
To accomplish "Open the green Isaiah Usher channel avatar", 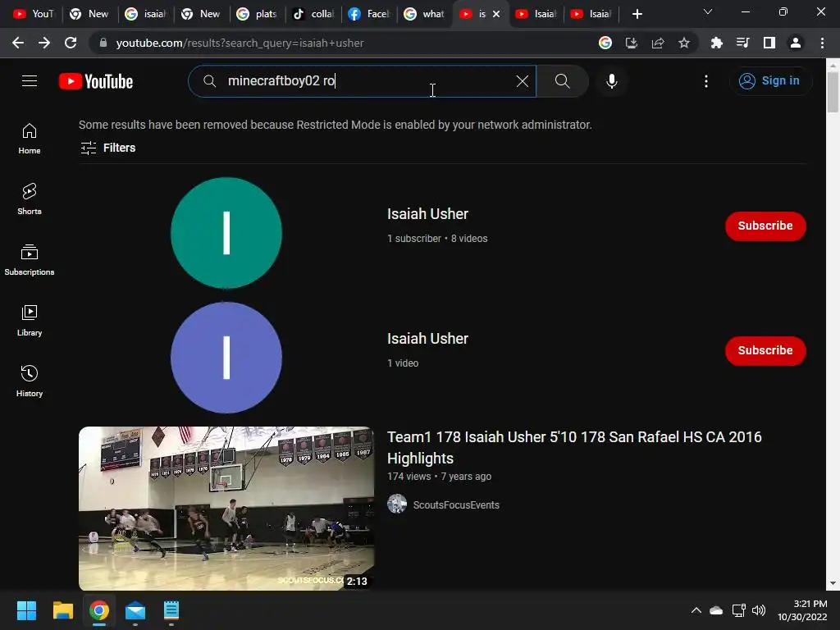I will (x=226, y=233).
